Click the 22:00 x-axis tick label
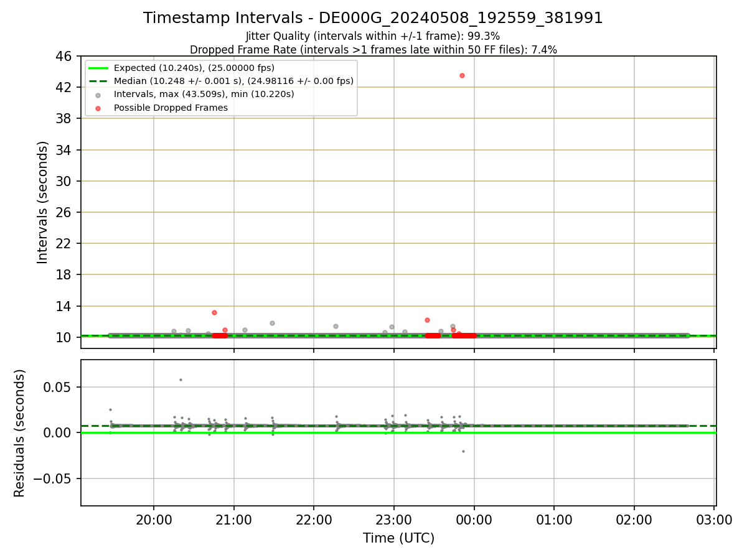747x560 pixels. pos(314,520)
